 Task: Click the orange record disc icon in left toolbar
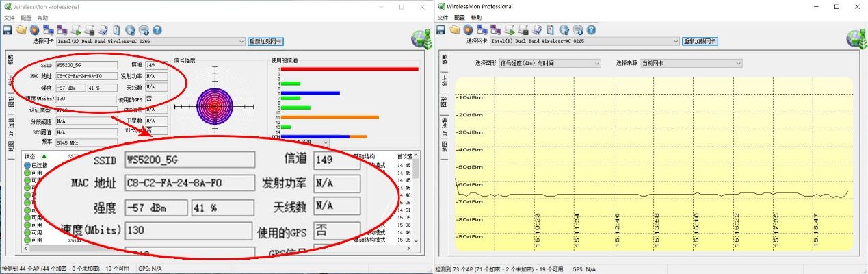point(34,30)
